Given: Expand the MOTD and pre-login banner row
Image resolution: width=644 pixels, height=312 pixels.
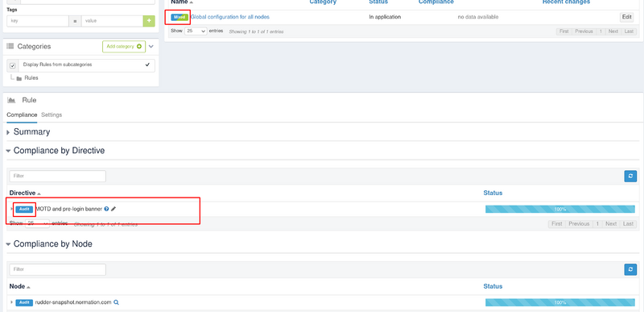Looking at the screenshot, I should [11, 209].
